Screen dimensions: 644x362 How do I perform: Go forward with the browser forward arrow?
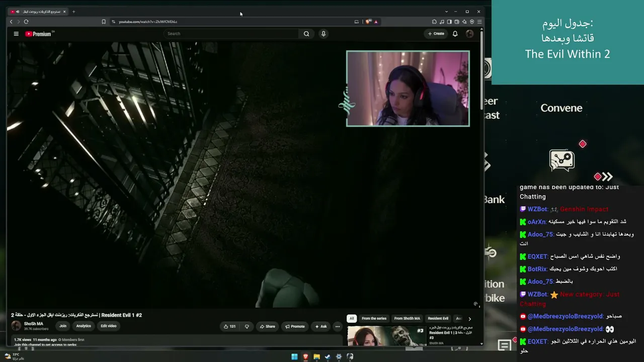click(x=19, y=22)
